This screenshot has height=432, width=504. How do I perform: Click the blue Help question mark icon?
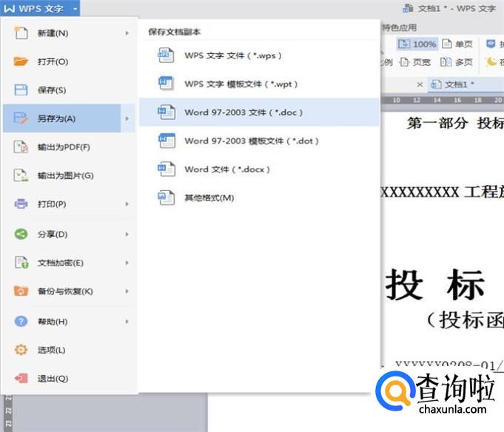pos(21,321)
